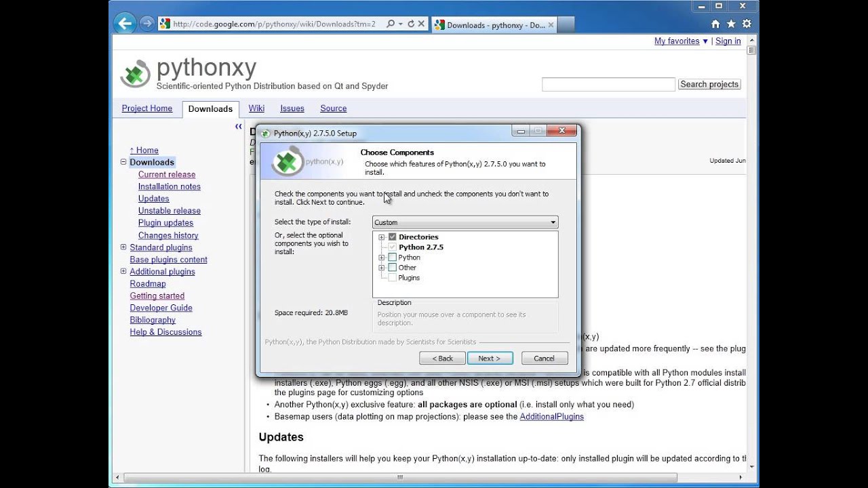Open the Unstable release link

(x=170, y=211)
